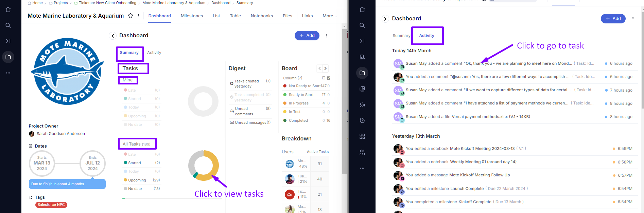644x213 pixels.
Task: Click Unread messages envelope icon in Digest
Action: [232, 122]
